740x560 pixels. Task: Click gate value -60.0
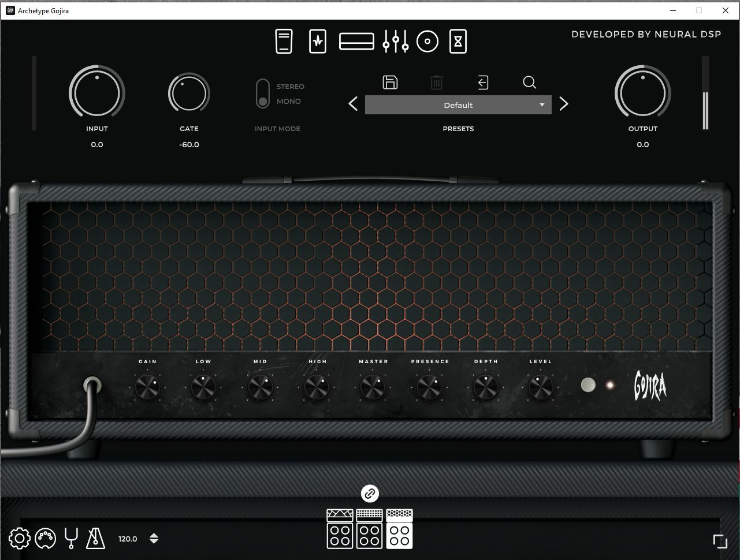189,144
